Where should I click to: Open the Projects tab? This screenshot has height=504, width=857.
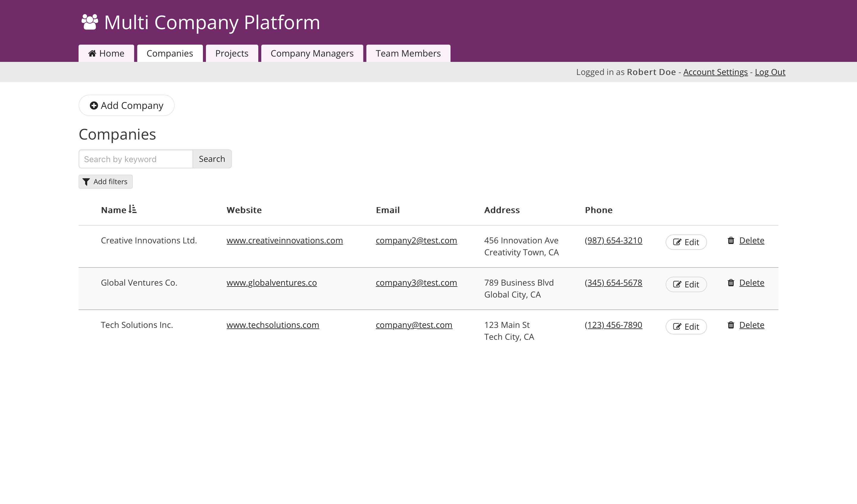click(x=232, y=53)
